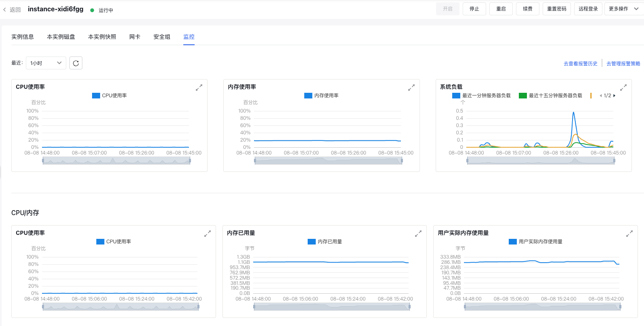644x326 pixels.
Task: Select the 监控 tab
Action: tap(189, 37)
